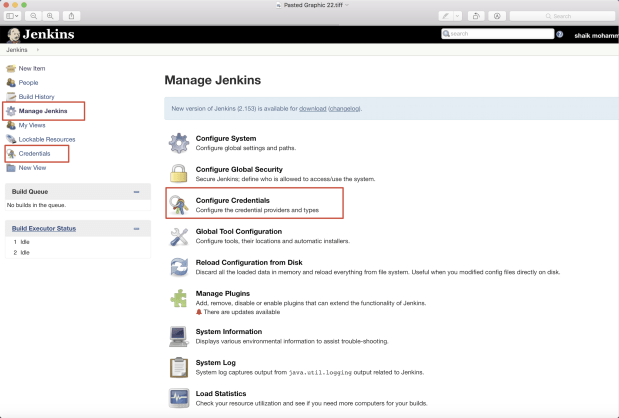Click the Build History icon
The image size is (619, 418).
point(11,97)
